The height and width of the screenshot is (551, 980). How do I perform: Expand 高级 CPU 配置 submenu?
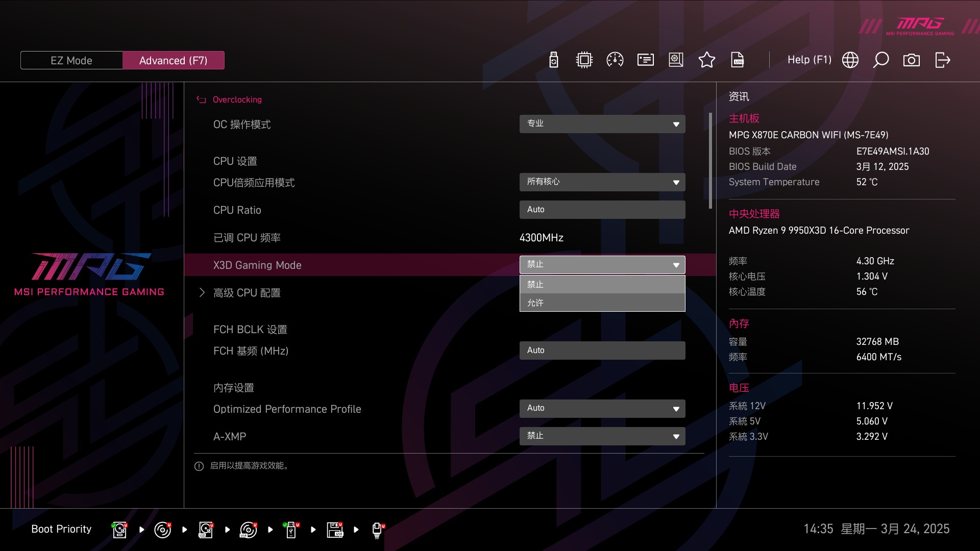tap(247, 293)
